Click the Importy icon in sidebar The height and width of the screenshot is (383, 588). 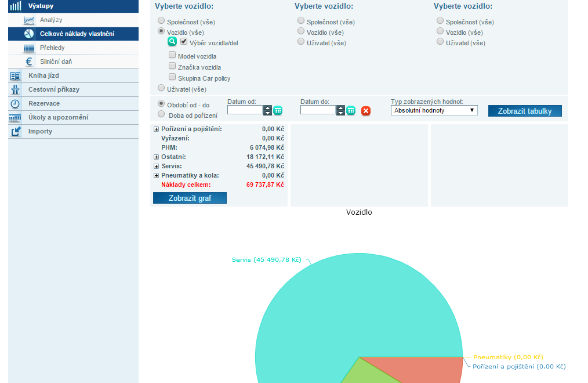15,132
